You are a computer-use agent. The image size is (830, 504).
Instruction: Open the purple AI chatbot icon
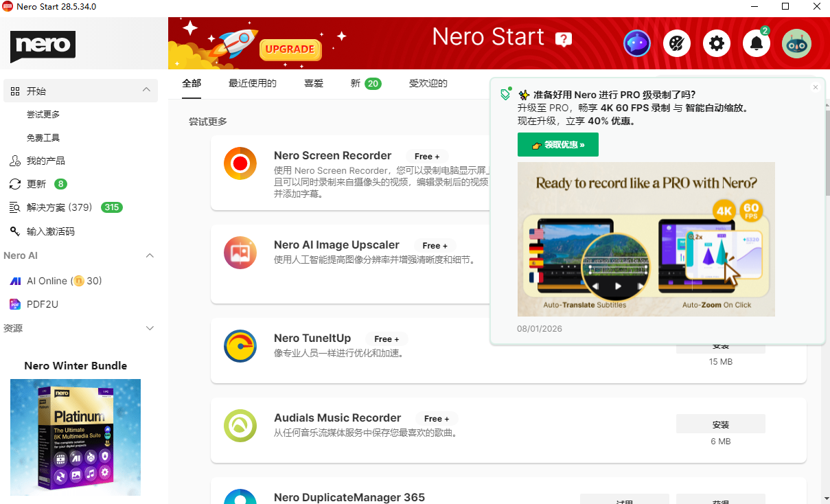pyautogui.click(x=637, y=44)
